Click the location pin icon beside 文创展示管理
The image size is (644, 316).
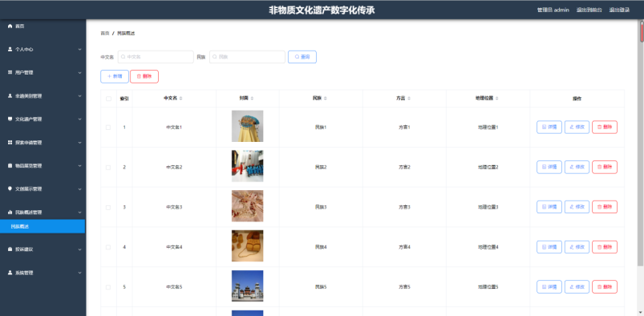[10, 189]
